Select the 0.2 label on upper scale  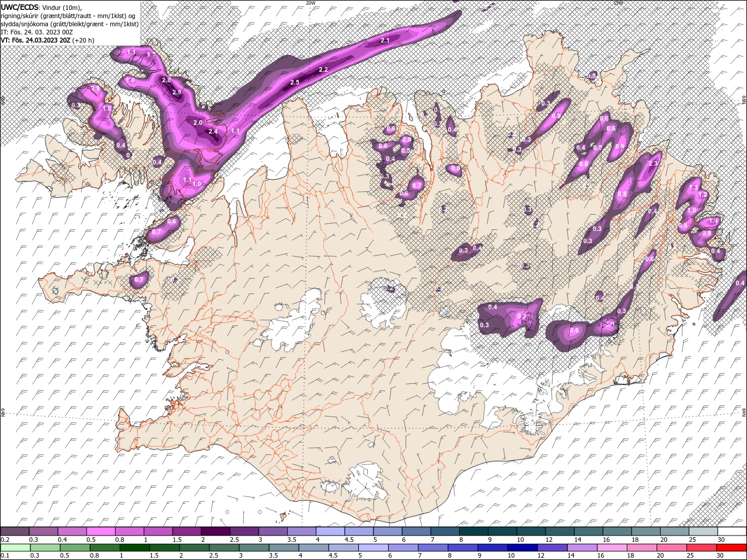4,540
